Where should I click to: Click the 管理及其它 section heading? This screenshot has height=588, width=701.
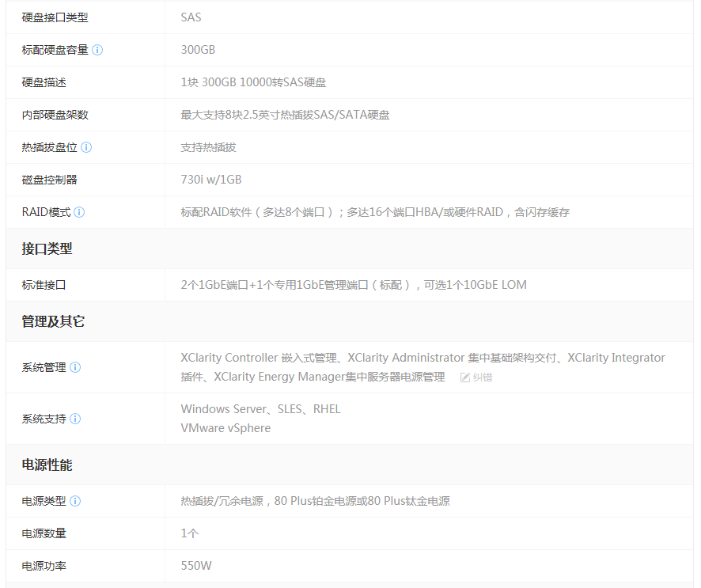[x=53, y=321]
